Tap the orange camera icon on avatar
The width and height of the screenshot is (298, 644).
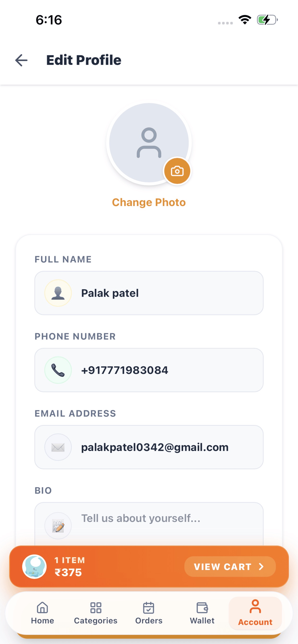tap(177, 171)
